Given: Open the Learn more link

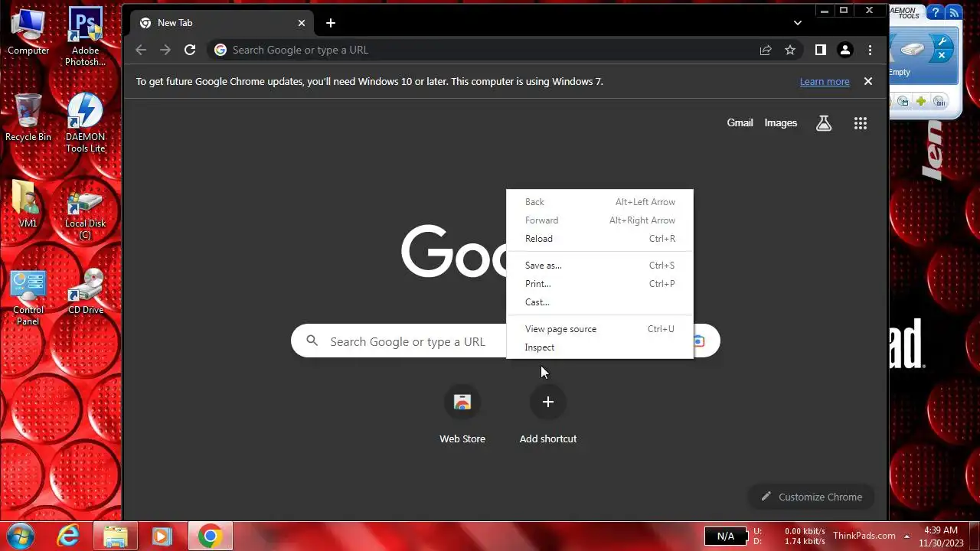Looking at the screenshot, I should 825,82.
